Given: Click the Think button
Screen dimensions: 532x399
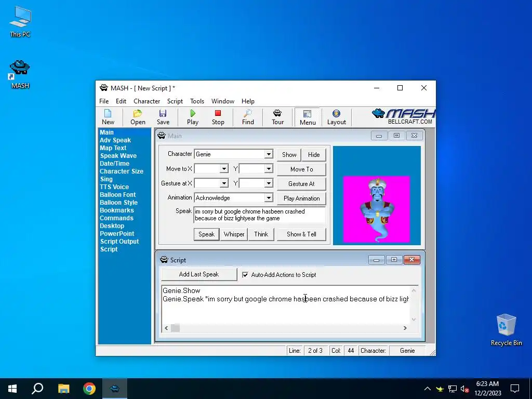Looking at the screenshot, I should (261, 234).
